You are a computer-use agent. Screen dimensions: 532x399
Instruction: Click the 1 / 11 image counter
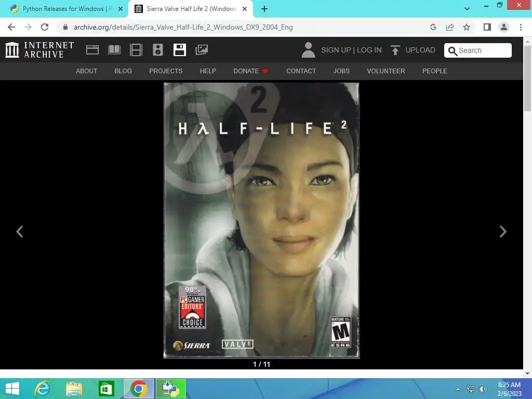pyautogui.click(x=262, y=364)
